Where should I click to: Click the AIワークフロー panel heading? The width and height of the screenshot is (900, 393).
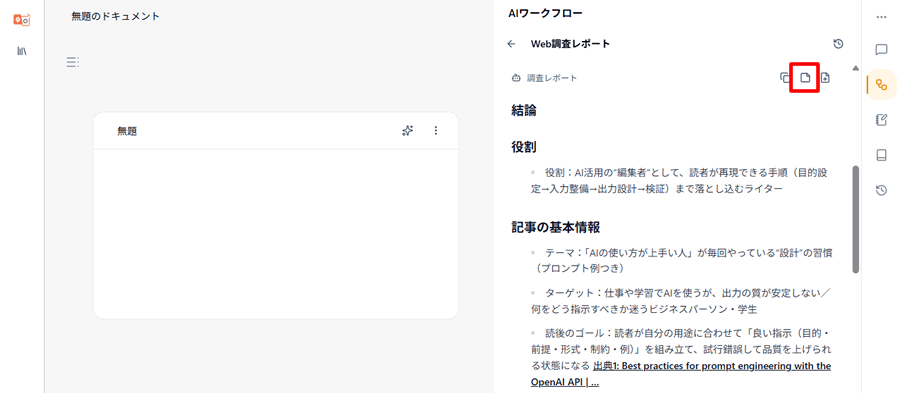[x=546, y=13]
